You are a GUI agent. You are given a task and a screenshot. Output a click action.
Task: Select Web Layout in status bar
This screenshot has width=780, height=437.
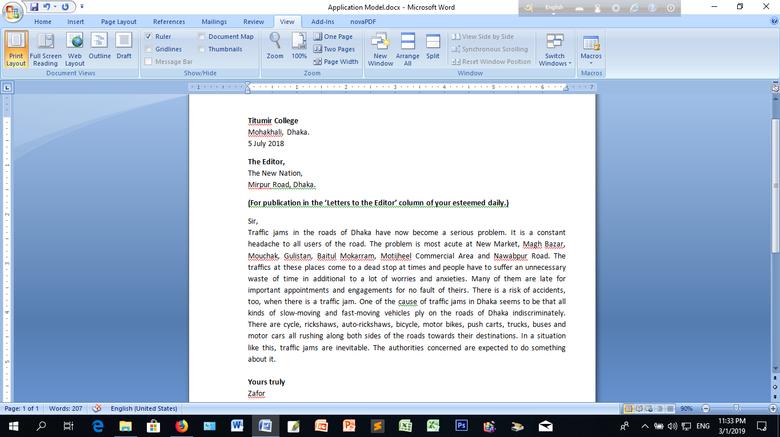click(x=649, y=409)
